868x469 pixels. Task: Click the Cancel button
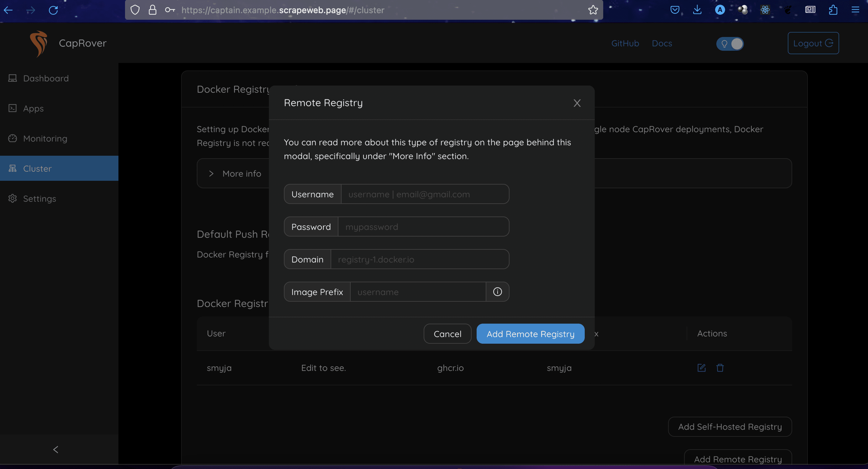[x=447, y=334]
